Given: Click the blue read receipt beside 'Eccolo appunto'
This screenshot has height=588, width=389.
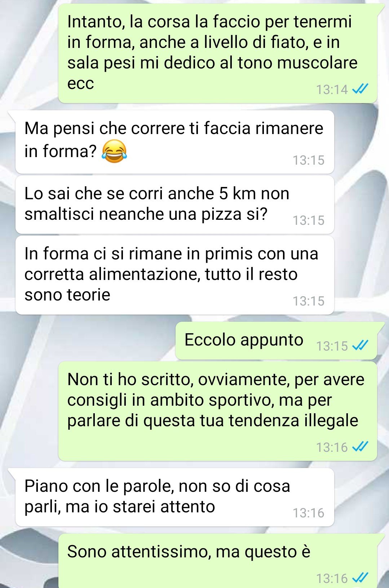Looking at the screenshot, I should pos(360,346).
